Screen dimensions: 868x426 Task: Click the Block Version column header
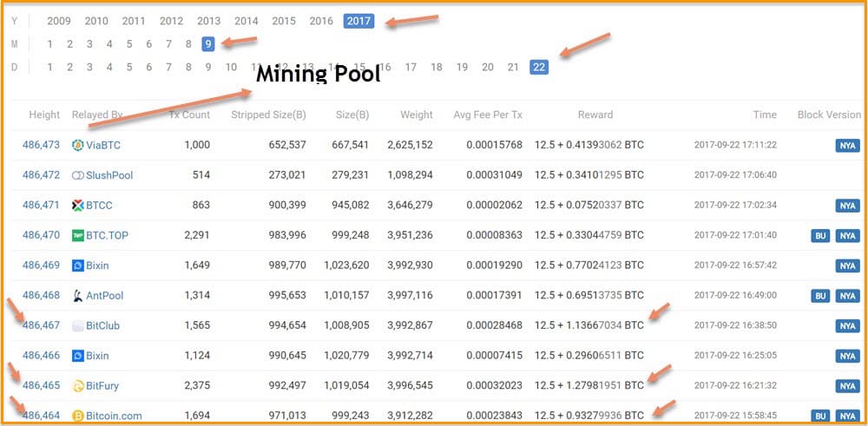(829, 115)
